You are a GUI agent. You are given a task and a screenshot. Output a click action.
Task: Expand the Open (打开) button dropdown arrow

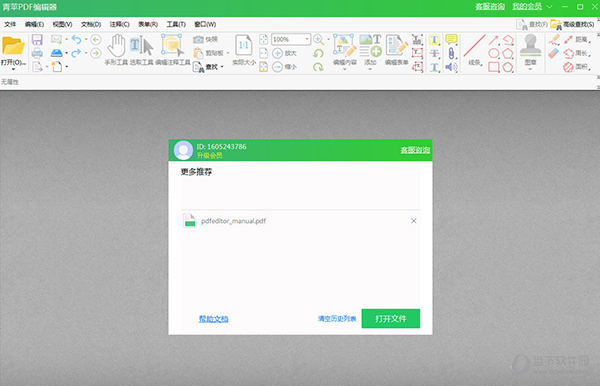point(13,69)
